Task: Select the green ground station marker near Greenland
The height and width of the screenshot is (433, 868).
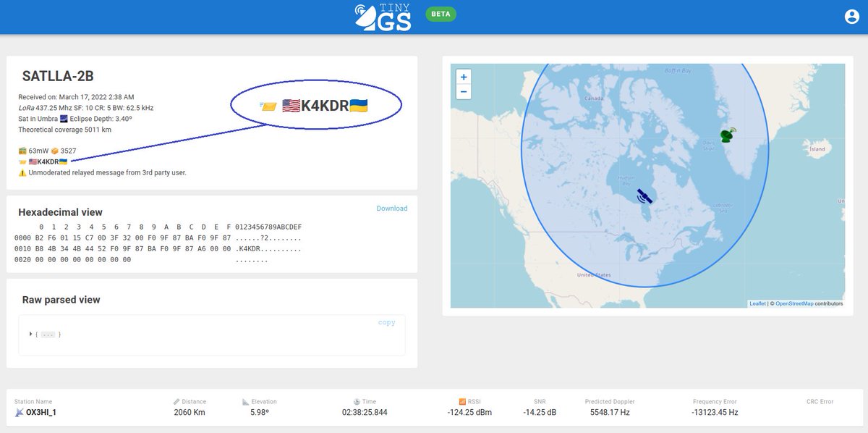Action: [728, 135]
